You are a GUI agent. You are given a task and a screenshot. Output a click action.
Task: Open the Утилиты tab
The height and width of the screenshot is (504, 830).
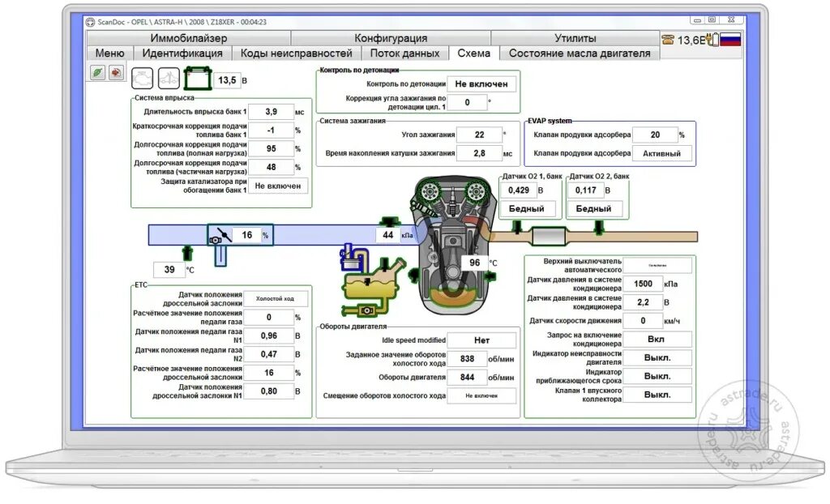click(575, 38)
